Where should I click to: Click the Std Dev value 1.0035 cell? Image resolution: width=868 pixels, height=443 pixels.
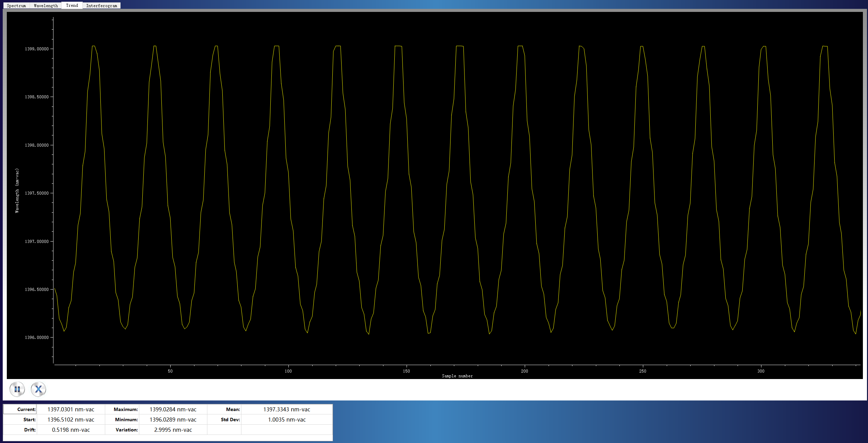[x=286, y=420]
